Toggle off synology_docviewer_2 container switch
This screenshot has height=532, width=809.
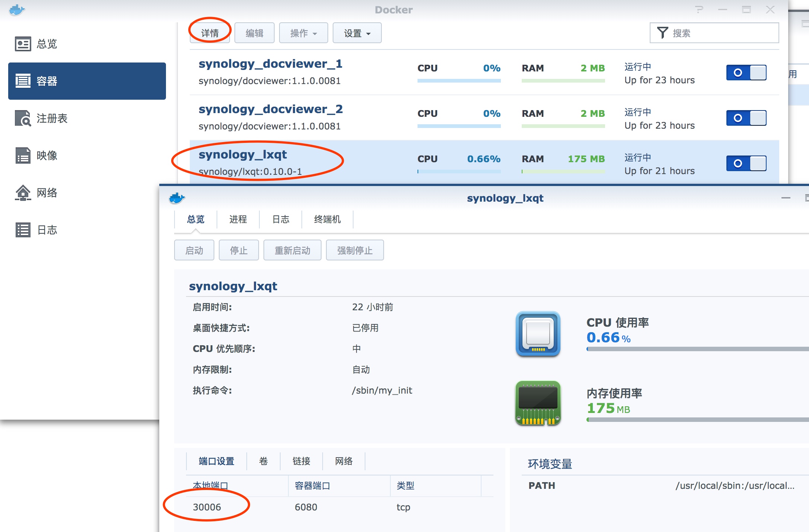pyautogui.click(x=746, y=118)
